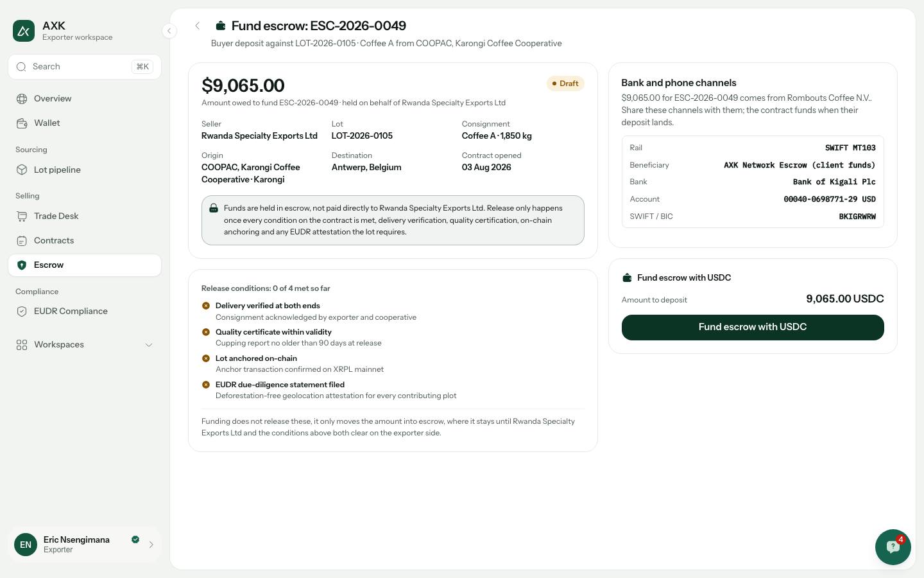
Task: Click the unmet icon for Delivery verified
Action: [x=206, y=306]
